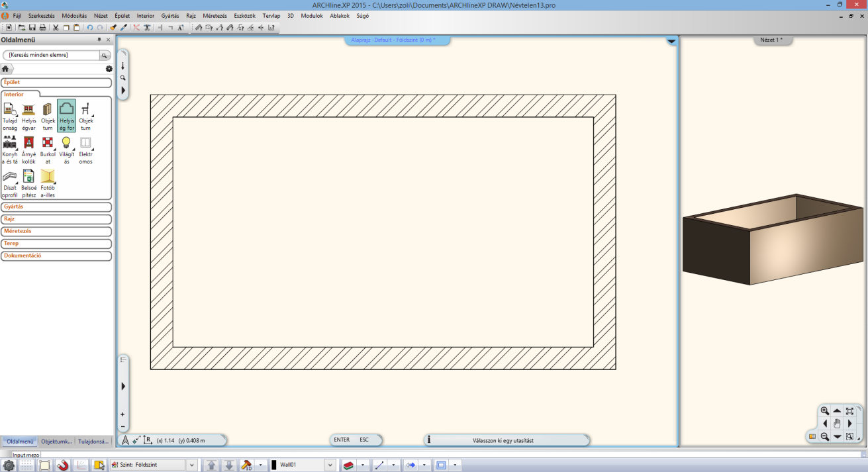The height and width of the screenshot is (472, 868).
Task: Select the Alaprajz floor plan view tab
Action: point(397,40)
